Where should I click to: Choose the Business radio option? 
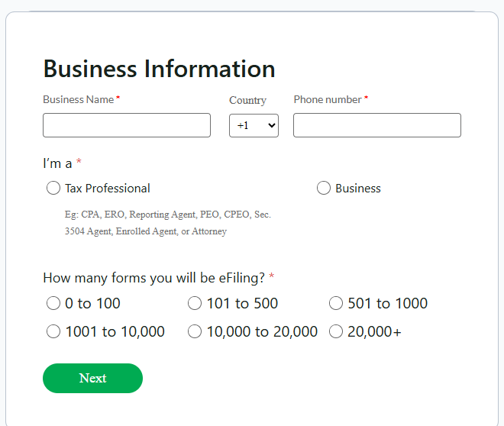point(324,188)
